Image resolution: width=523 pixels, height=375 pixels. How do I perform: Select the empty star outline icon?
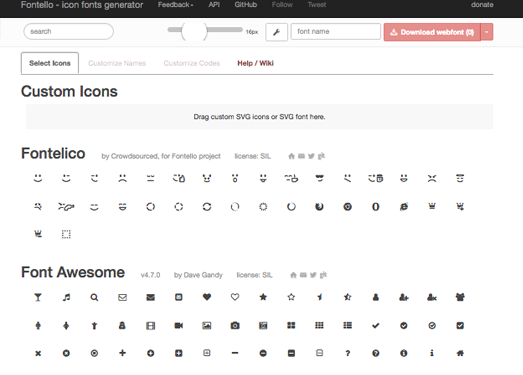click(x=291, y=297)
